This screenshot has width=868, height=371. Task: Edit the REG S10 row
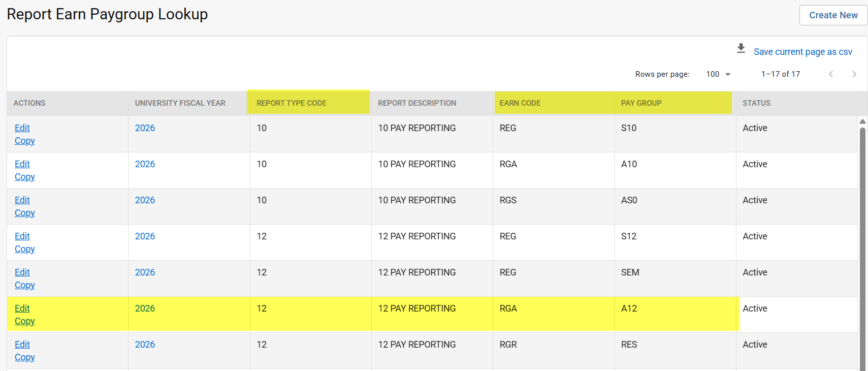tap(22, 128)
